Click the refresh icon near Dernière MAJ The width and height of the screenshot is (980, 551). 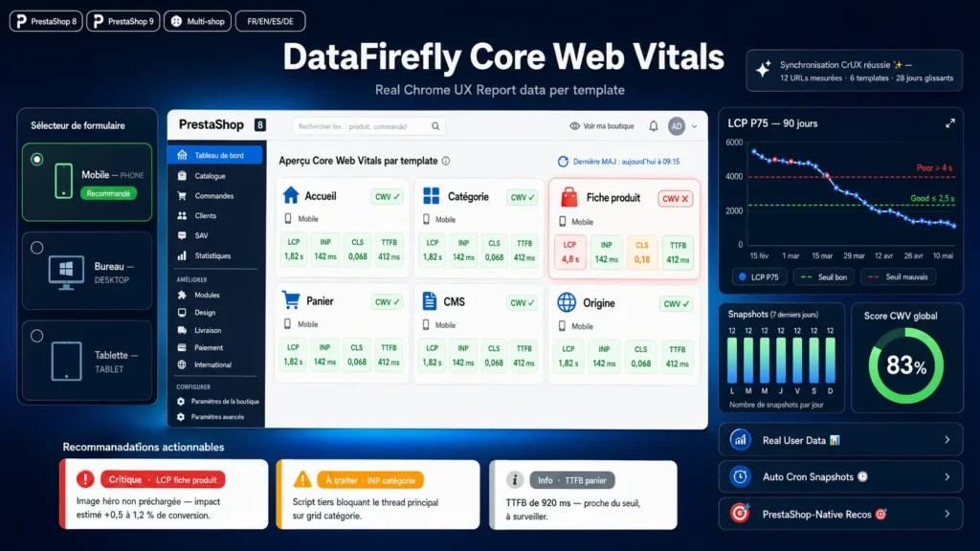click(563, 161)
